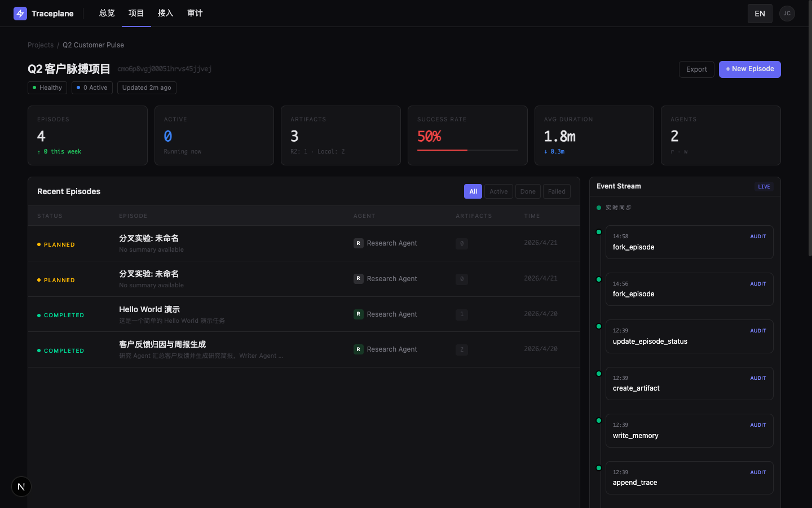812x508 pixels.
Task: Click the Projects breadcrumb link
Action: [x=40, y=45]
